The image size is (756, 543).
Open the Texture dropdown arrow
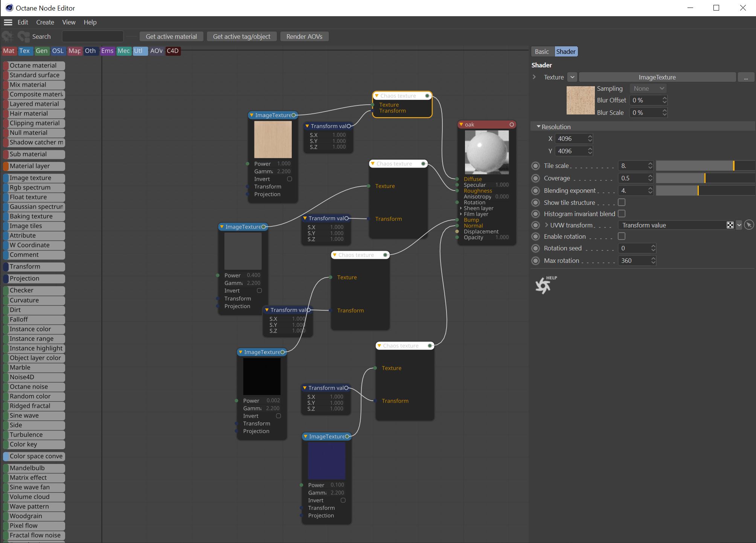(x=572, y=77)
